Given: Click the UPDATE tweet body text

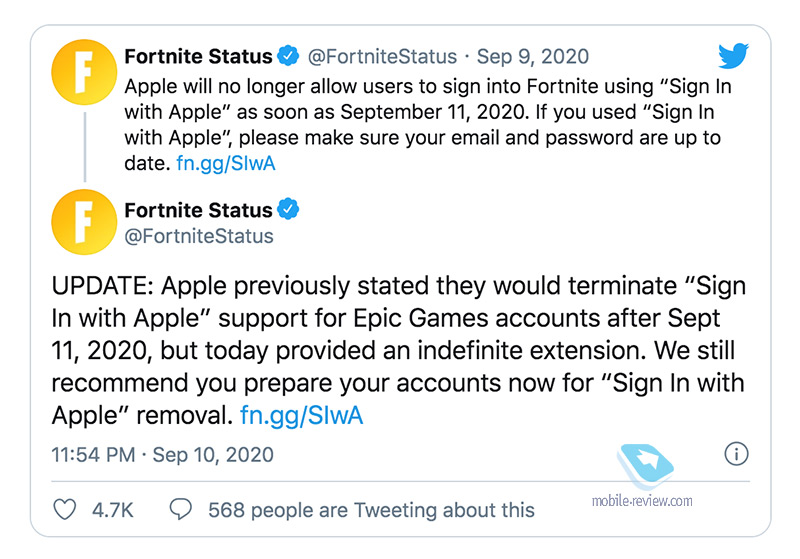Looking at the screenshot, I should pyautogui.click(x=398, y=350).
